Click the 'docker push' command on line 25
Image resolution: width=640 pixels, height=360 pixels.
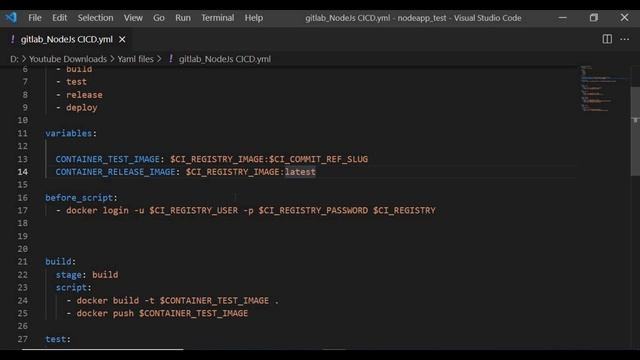(x=162, y=313)
